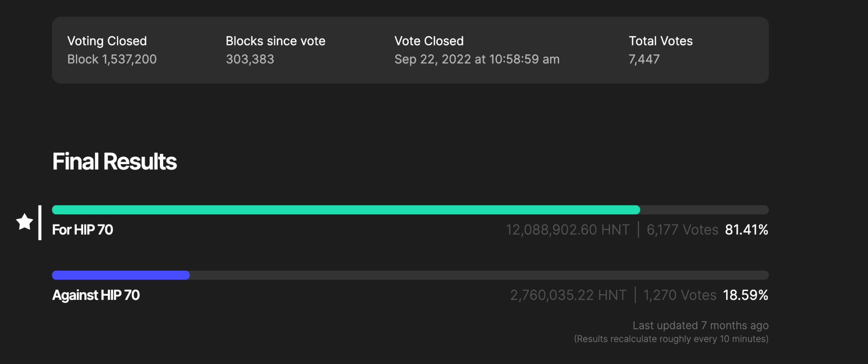Image resolution: width=868 pixels, height=364 pixels.
Task: Click the green For HIP 70 progress bar
Action: [345, 210]
